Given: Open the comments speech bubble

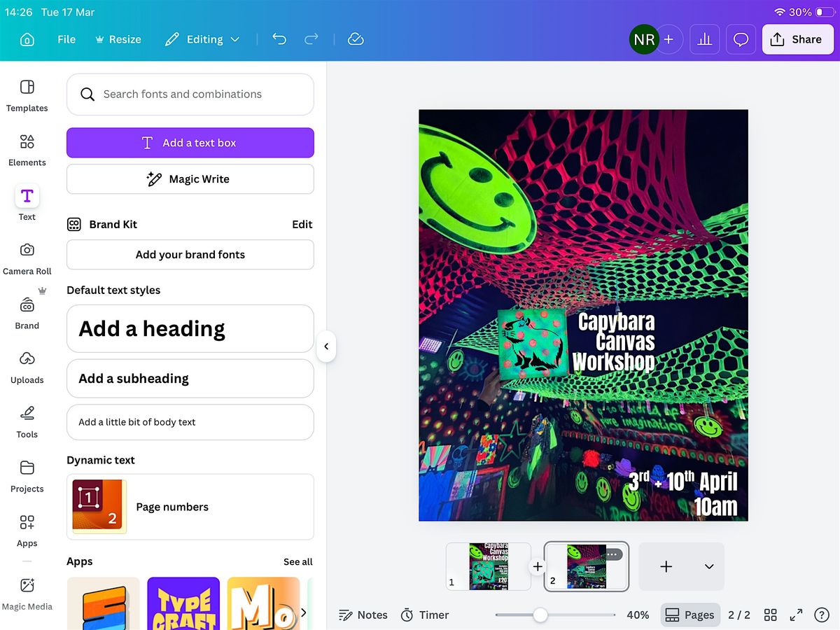Looking at the screenshot, I should click(x=741, y=40).
